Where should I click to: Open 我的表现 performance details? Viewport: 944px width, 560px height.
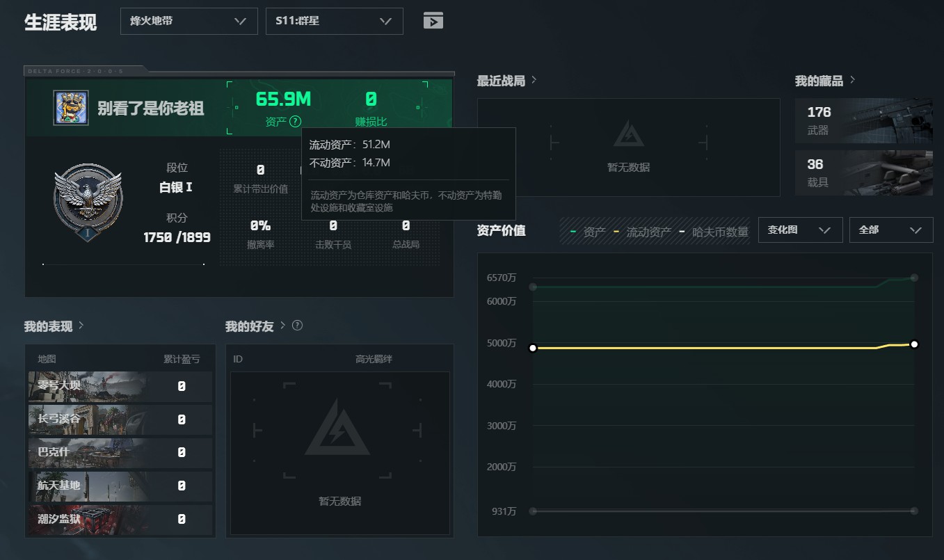pos(54,326)
